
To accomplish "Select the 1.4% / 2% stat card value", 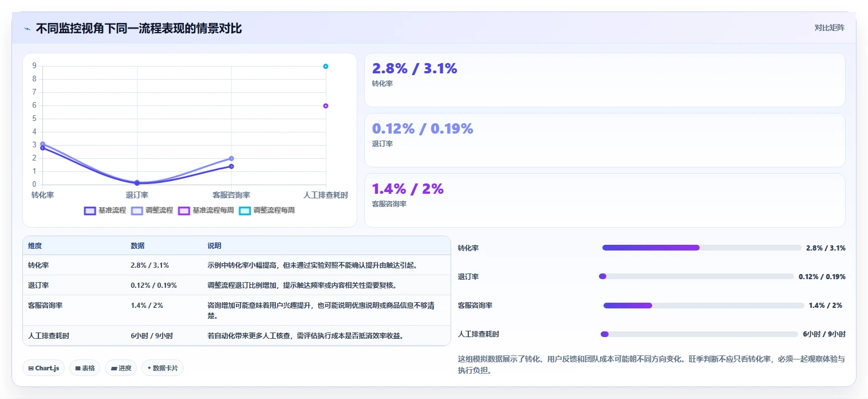I will pyautogui.click(x=408, y=189).
